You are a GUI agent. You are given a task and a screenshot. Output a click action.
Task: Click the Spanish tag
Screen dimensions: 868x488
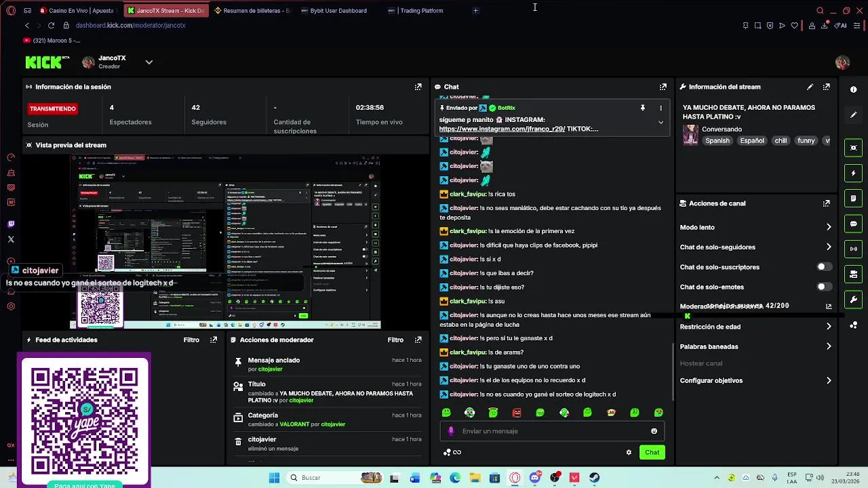[717, 141]
